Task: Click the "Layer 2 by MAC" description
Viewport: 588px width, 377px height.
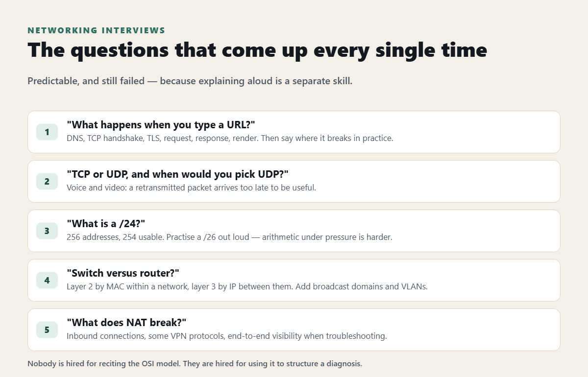Action: coord(247,287)
